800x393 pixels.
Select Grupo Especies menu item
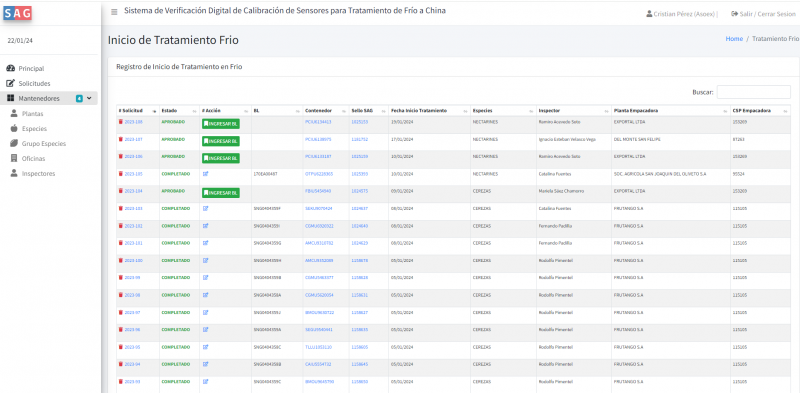(43, 143)
